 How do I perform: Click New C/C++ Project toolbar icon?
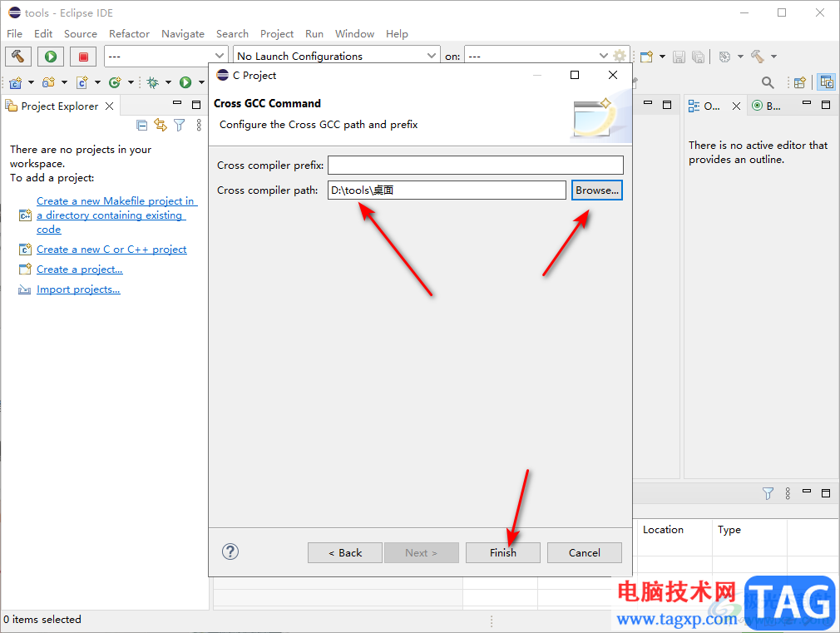16,82
